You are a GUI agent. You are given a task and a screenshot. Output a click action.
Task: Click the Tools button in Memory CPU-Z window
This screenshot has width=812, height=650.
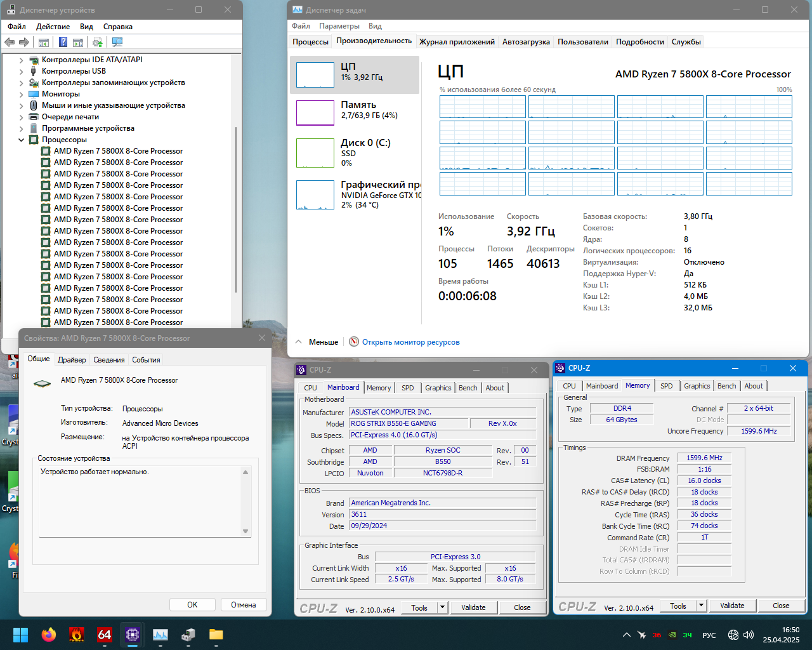[x=678, y=606]
